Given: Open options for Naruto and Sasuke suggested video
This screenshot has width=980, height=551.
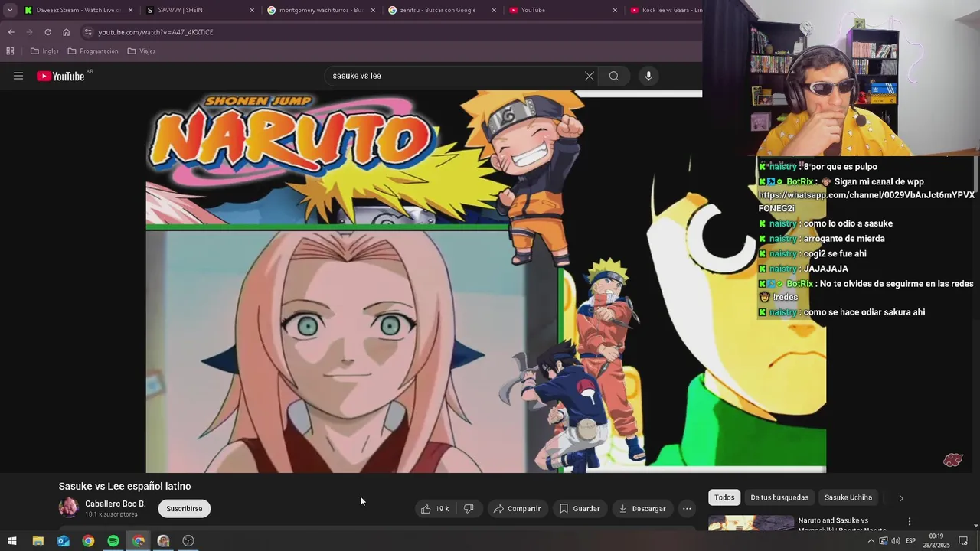Looking at the screenshot, I should click(x=910, y=521).
